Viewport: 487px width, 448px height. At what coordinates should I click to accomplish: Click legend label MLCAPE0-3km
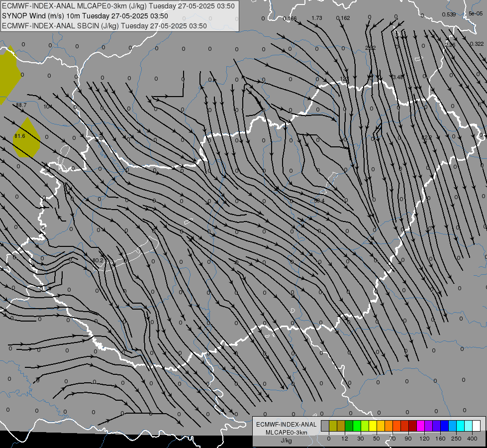pyautogui.click(x=287, y=433)
